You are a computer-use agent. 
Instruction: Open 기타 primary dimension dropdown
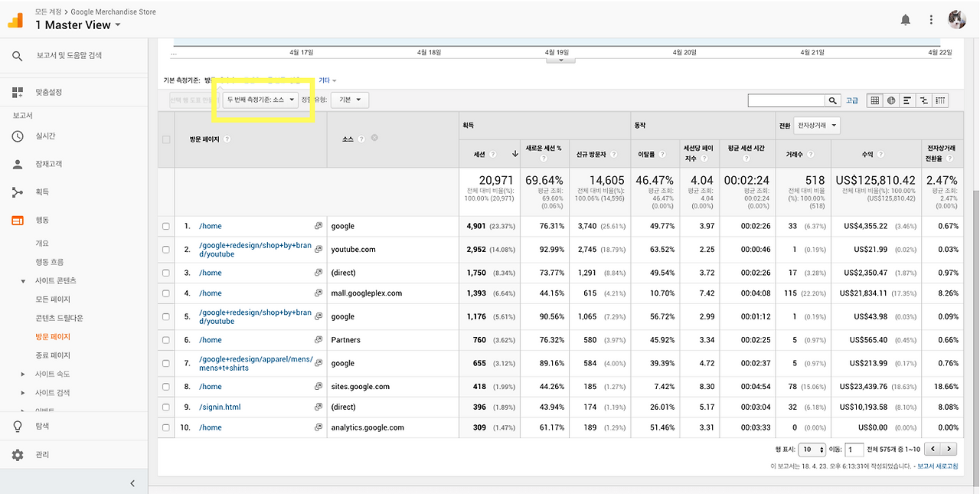pos(327,80)
